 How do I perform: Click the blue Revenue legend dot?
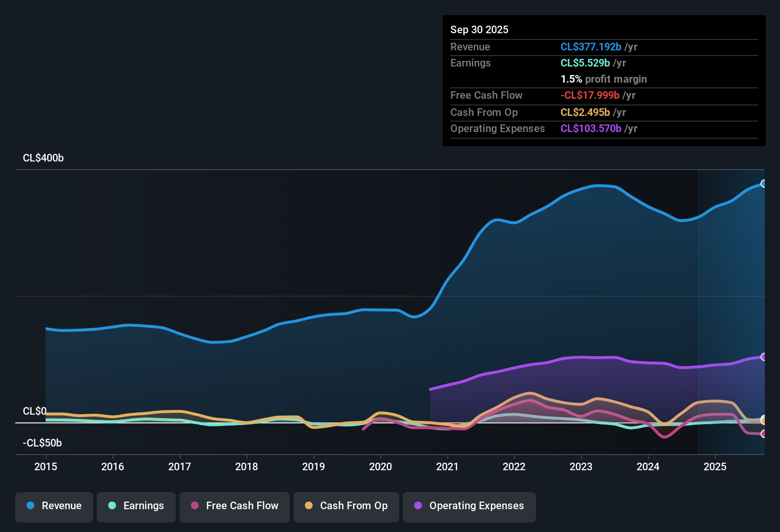click(30, 506)
